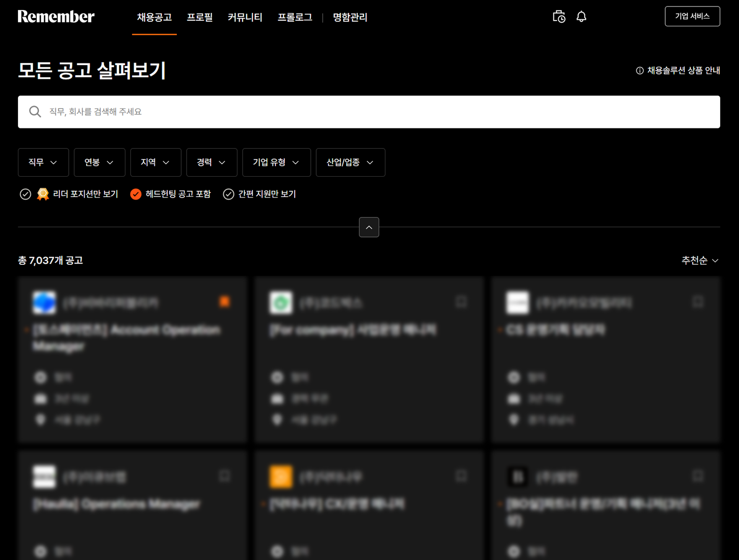The image size is (739, 560).
Task: Click the 총 7,037개 공고 count text
Action: point(50,260)
